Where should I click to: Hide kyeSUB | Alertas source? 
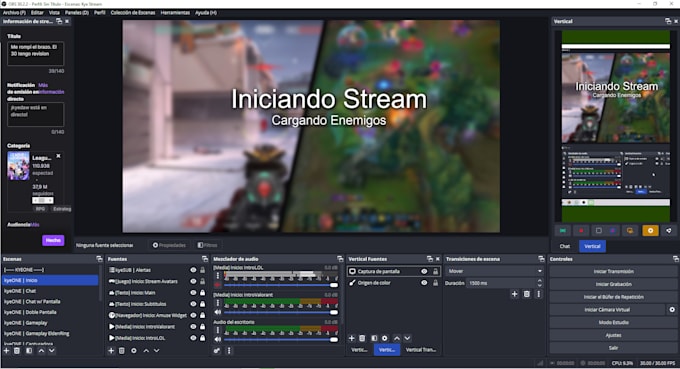click(x=193, y=270)
